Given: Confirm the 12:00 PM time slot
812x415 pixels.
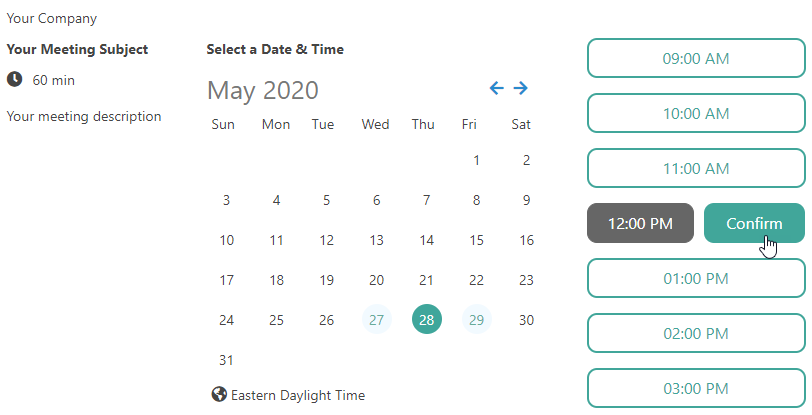Looking at the screenshot, I should (754, 223).
